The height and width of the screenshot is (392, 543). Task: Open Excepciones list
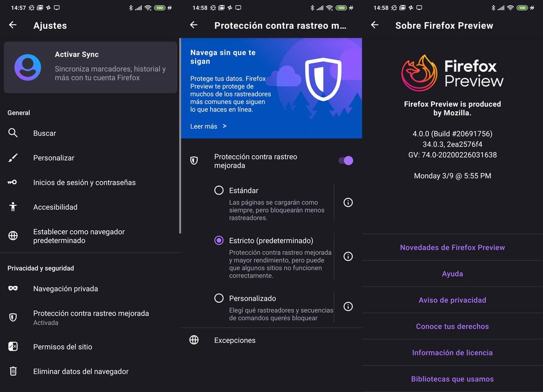pyautogui.click(x=271, y=340)
